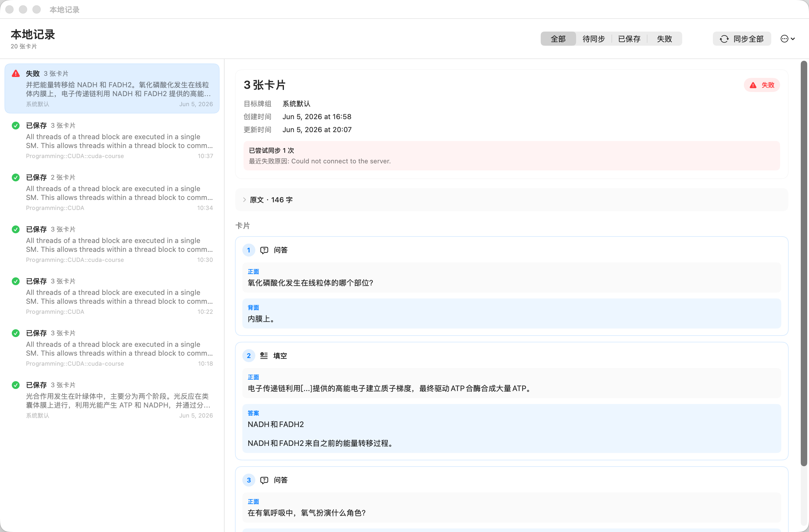Open the 光合作用 saved record

coord(112,400)
